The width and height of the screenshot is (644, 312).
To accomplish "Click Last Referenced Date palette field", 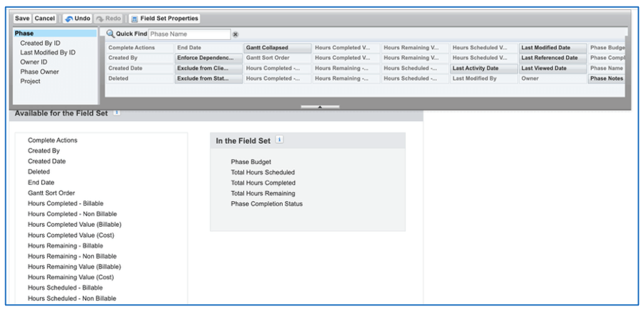I will [x=552, y=58].
